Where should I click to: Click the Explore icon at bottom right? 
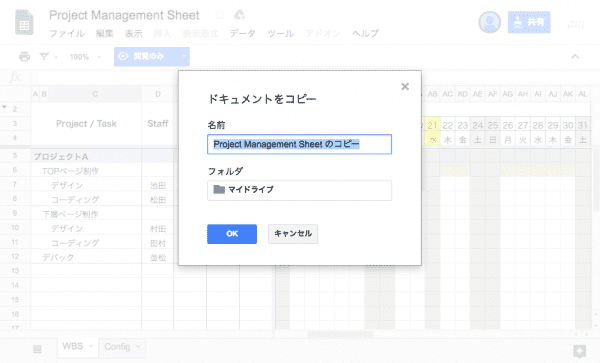[x=580, y=350]
